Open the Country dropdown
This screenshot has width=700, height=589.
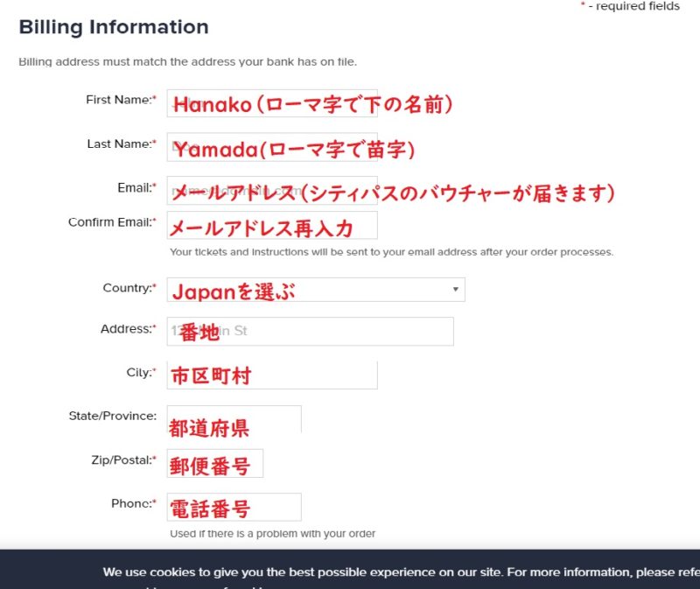316,290
